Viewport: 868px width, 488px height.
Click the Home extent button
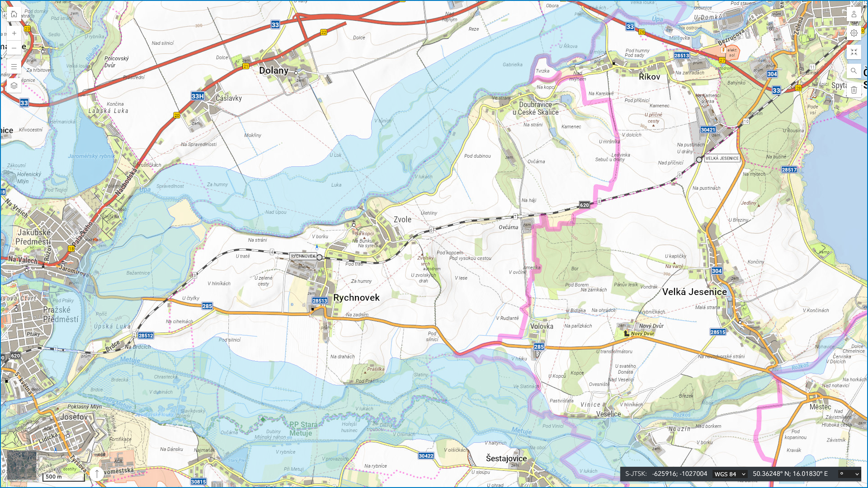coord(14,14)
